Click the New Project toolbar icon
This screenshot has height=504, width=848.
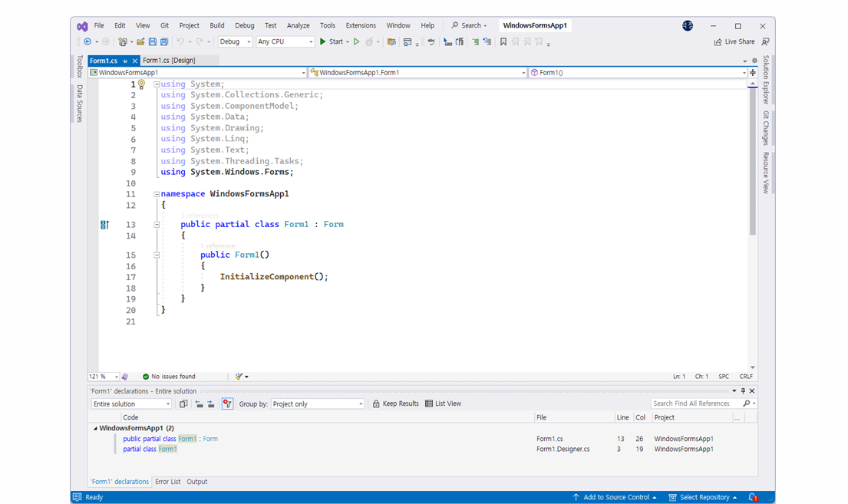(x=123, y=41)
